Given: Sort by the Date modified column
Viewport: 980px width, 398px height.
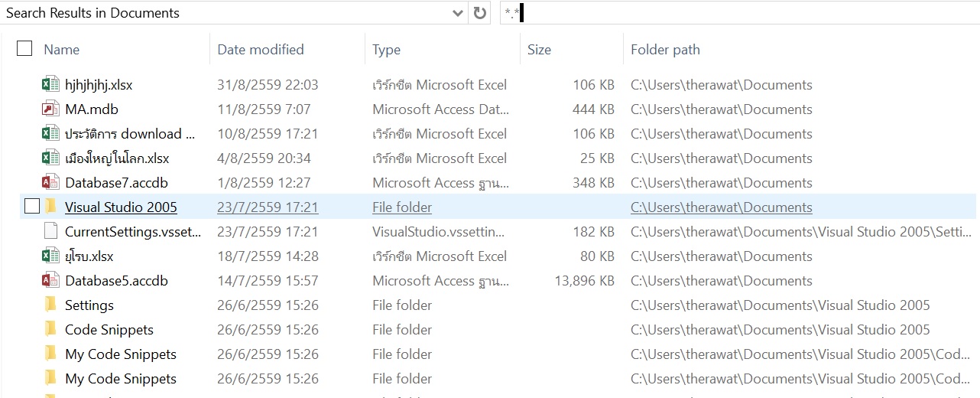Looking at the screenshot, I should point(261,50).
